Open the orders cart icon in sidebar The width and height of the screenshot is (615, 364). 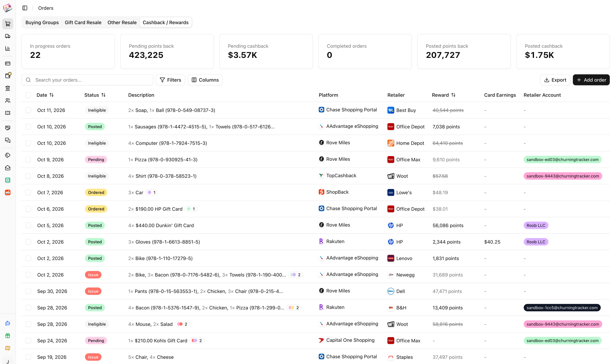coord(8,24)
